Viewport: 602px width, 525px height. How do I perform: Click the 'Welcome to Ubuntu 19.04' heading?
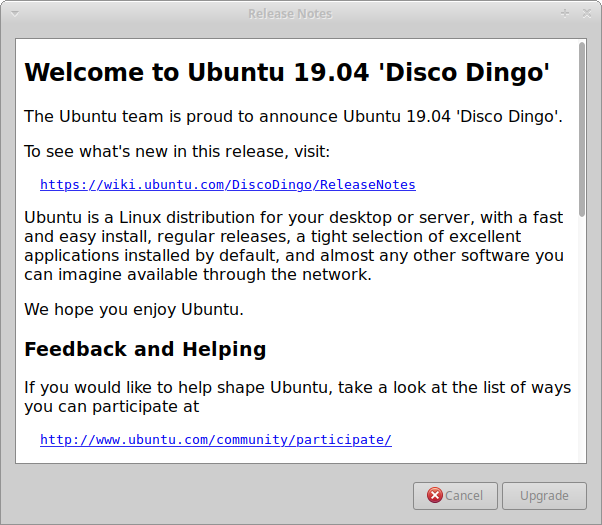pos(287,73)
